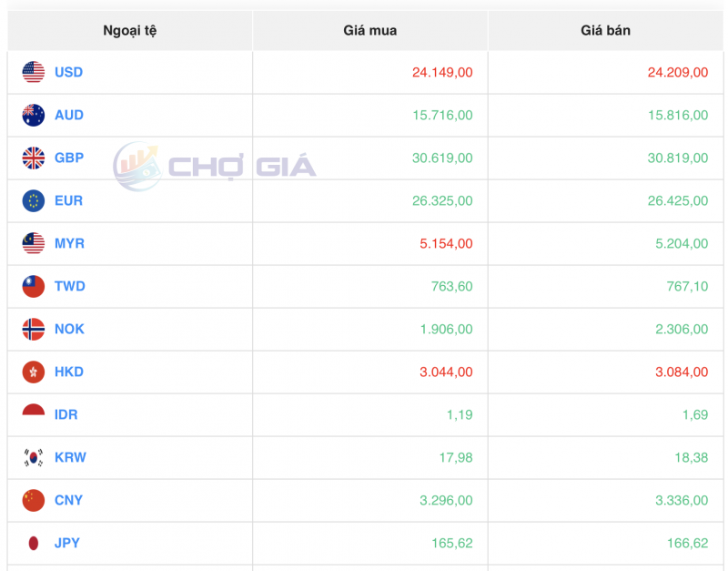
Task: Select the JPY currency link
Action: click(x=67, y=543)
